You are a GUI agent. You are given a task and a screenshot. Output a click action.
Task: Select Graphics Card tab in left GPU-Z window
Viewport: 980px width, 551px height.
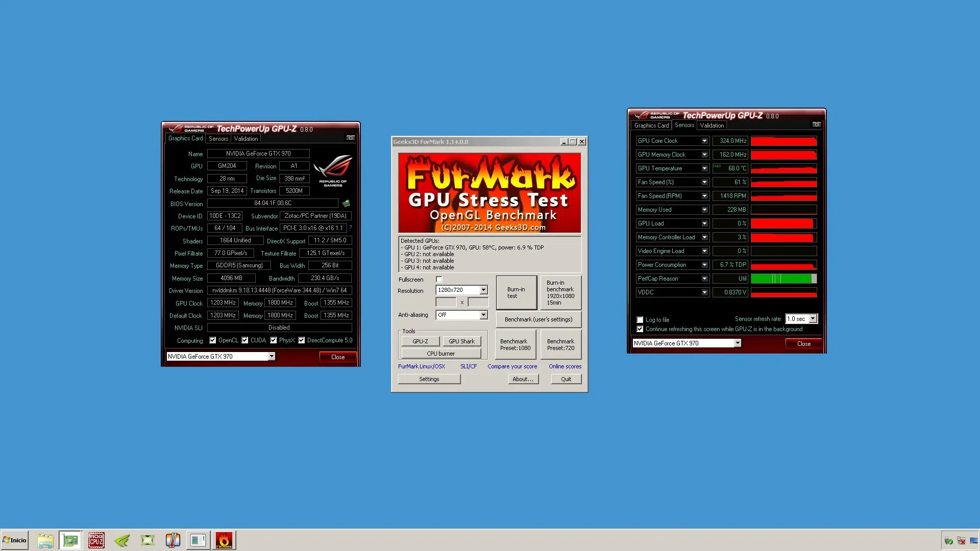coord(185,138)
